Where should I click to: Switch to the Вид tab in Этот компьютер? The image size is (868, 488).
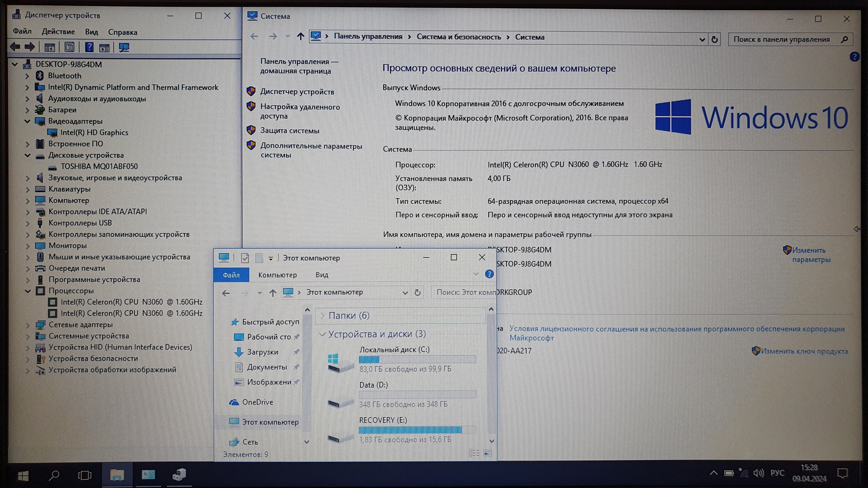click(322, 275)
